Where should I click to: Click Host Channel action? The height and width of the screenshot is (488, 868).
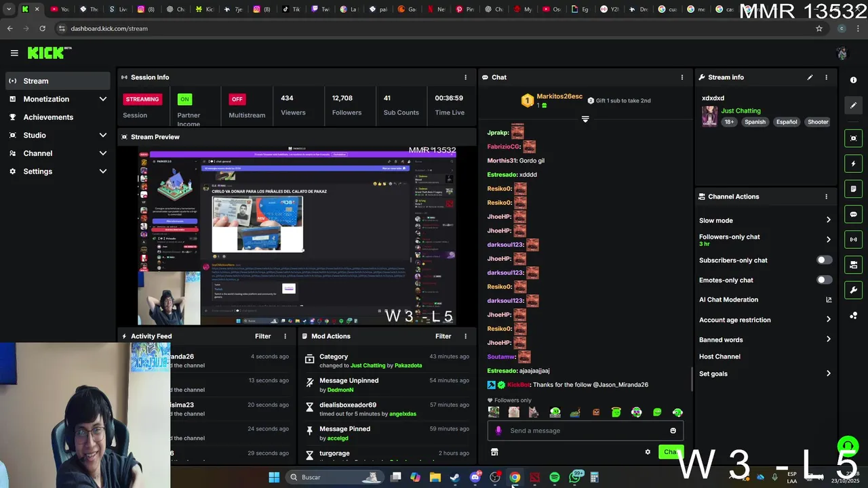pyautogui.click(x=719, y=357)
